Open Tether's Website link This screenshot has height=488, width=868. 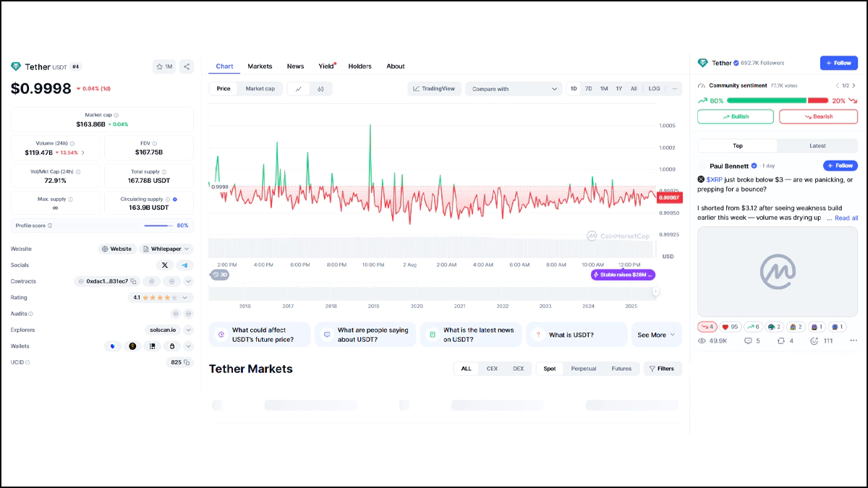point(117,249)
